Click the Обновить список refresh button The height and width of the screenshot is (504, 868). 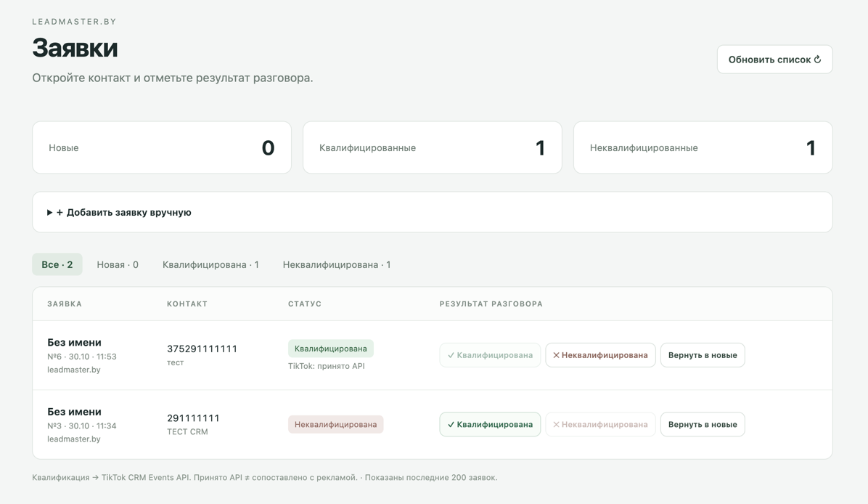tap(774, 60)
